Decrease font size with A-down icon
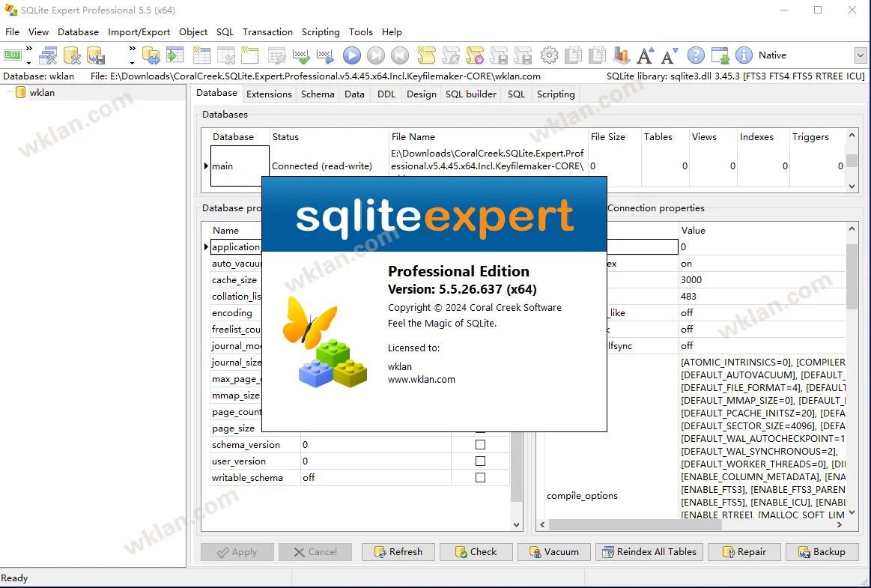Viewport: 871px width, 588px height. pyautogui.click(x=670, y=55)
